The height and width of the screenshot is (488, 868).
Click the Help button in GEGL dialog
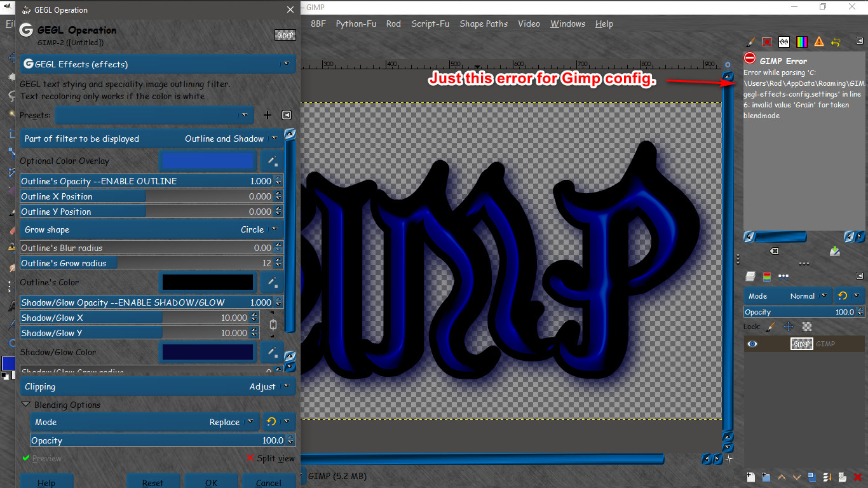click(x=46, y=482)
